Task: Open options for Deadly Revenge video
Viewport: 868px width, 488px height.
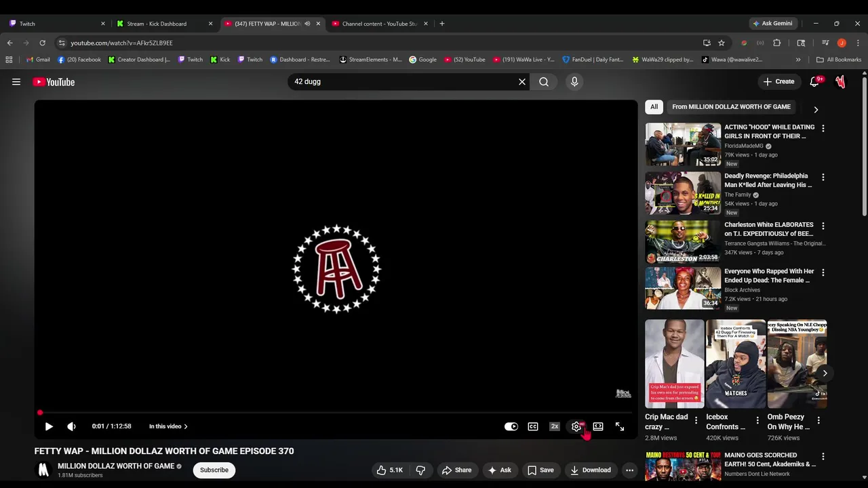Action: [x=823, y=177]
